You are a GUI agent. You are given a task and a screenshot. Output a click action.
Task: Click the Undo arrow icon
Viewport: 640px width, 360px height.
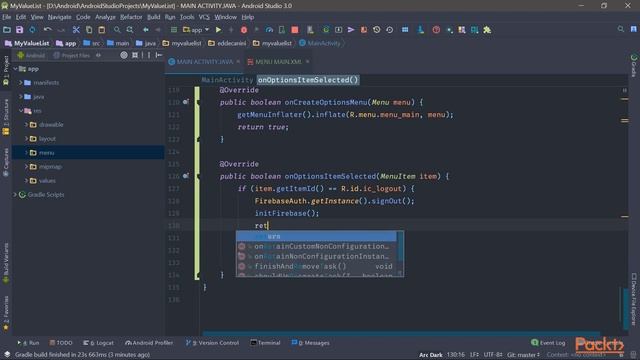48,30
